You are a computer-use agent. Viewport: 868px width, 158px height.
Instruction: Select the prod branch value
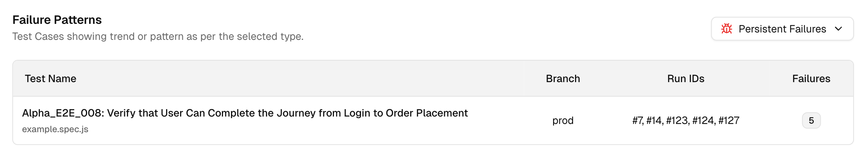tap(563, 120)
